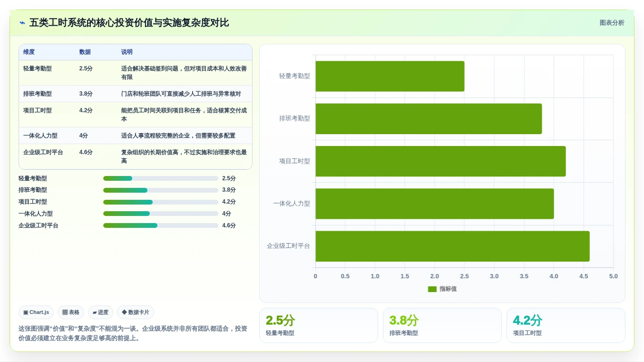Screen dimensions: 644x362
Task: Click the 企业级工时平台 progress bar
Action: 161,225
